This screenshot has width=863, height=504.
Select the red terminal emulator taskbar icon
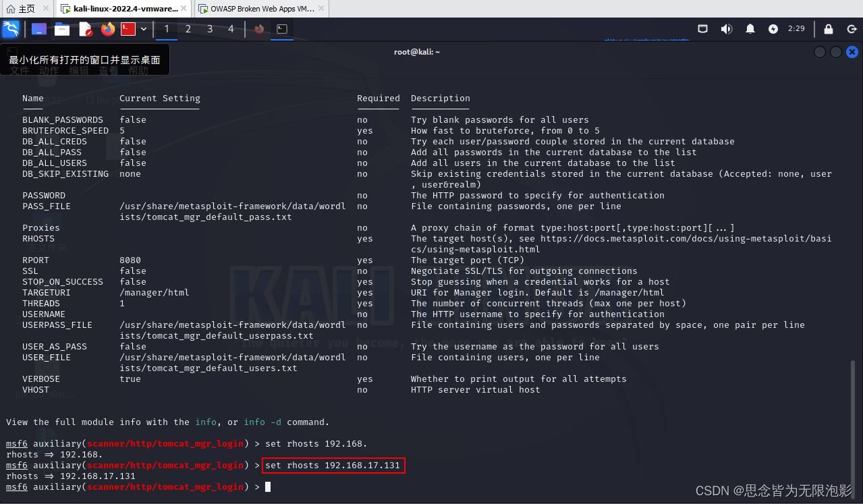(128, 29)
